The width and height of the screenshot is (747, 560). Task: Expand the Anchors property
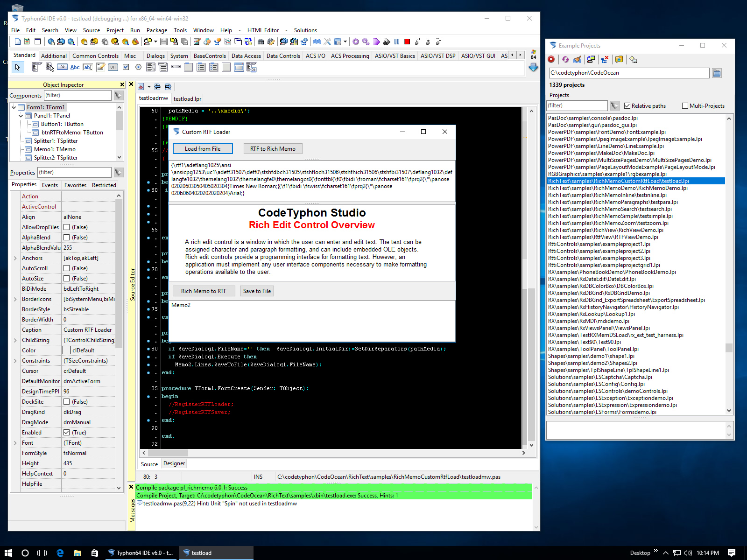(x=15, y=258)
